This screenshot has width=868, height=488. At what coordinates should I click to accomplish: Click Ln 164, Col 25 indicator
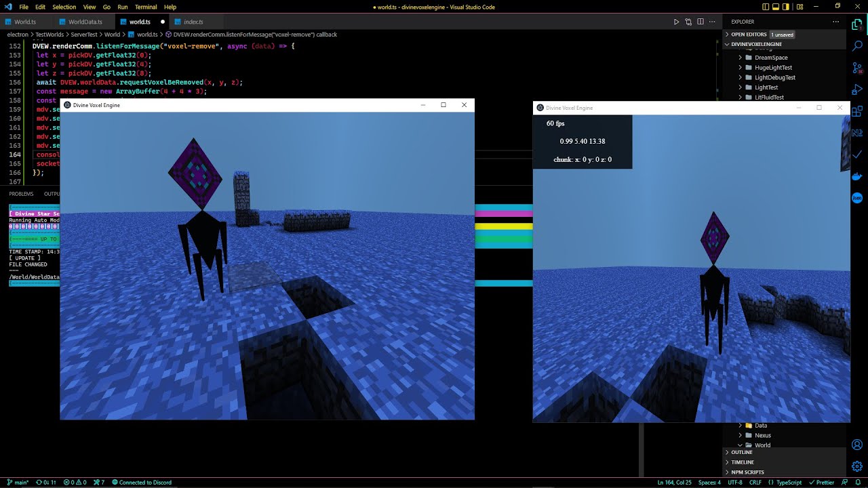(x=674, y=483)
